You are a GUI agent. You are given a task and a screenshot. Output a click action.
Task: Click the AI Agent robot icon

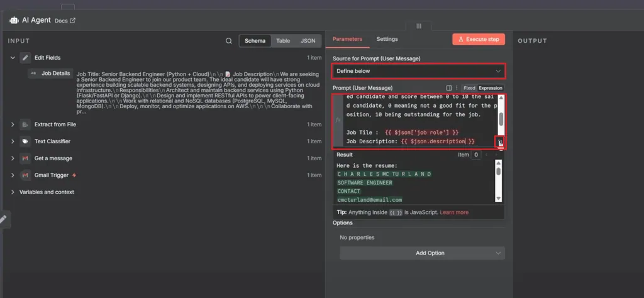coord(14,20)
